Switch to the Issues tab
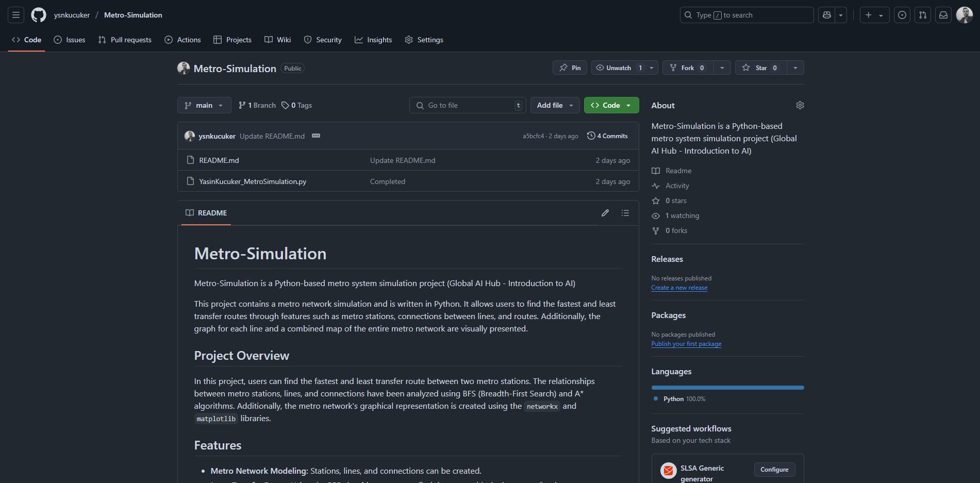Viewport: 980px width, 483px height. (70, 40)
